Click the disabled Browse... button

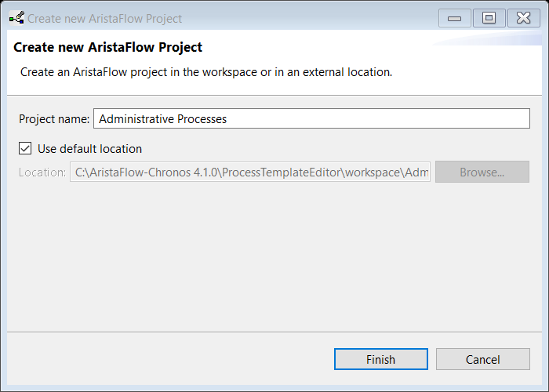(x=482, y=172)
